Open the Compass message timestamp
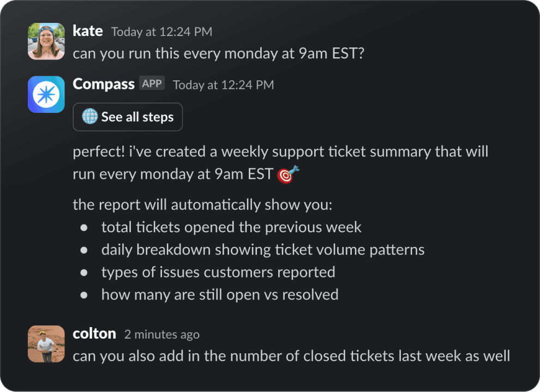Viewport: 540px width, 392px height. 223,85
